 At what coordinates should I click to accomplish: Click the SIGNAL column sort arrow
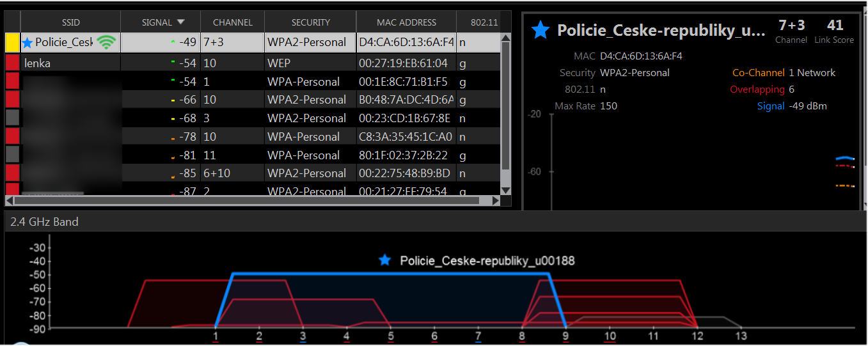pos(182,22)
